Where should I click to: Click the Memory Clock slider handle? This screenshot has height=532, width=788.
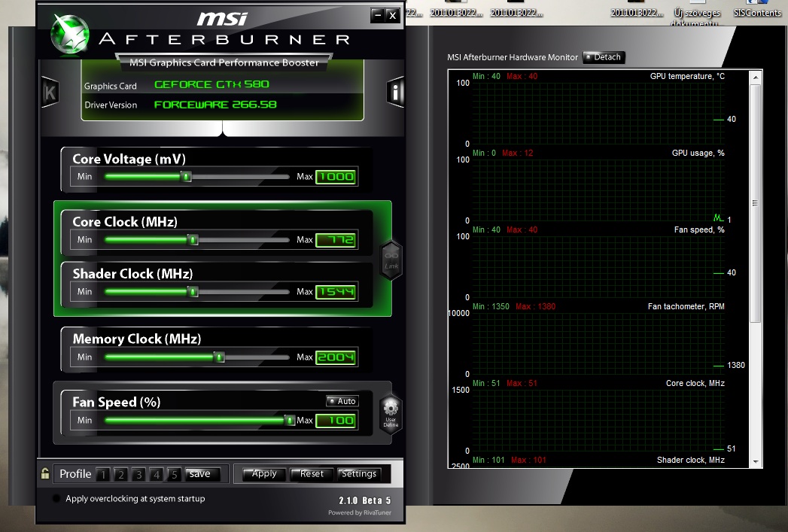[x=219, y=357]
